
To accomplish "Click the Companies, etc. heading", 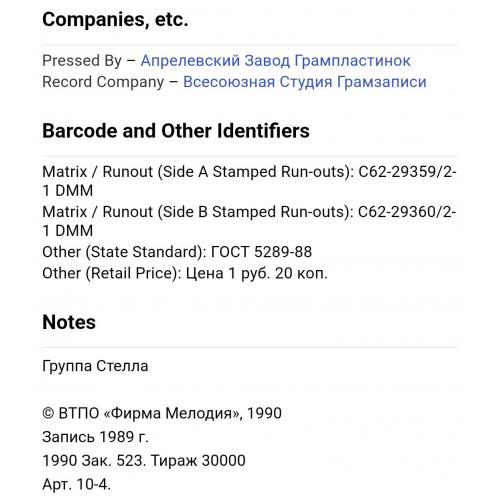I will tap(115, 19).
